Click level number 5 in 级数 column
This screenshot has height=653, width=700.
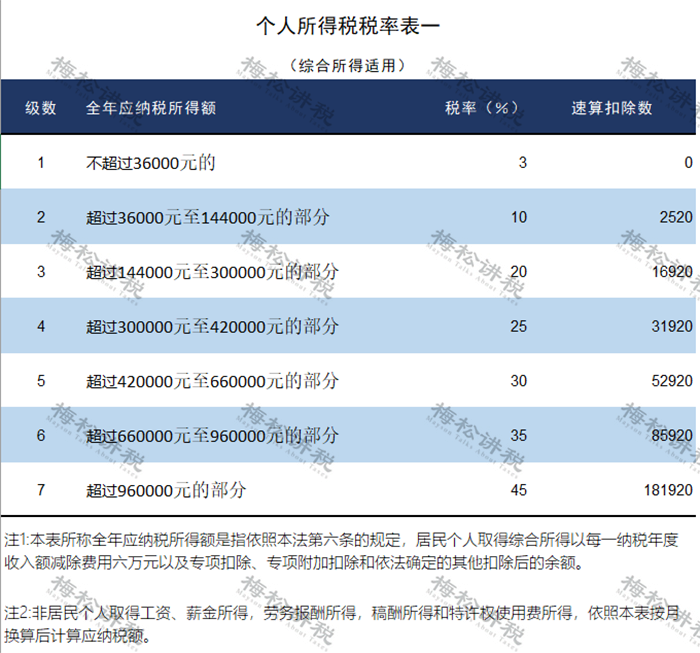[41, 381]
